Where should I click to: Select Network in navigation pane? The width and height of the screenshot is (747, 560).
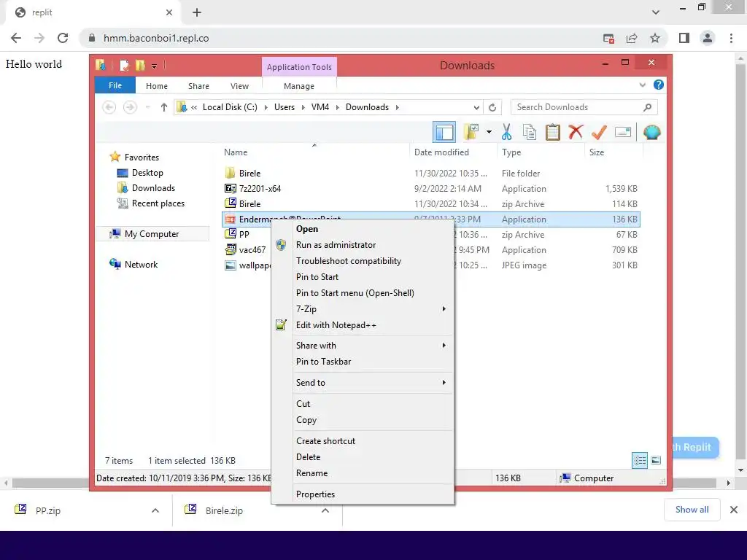tap(141, 264)
